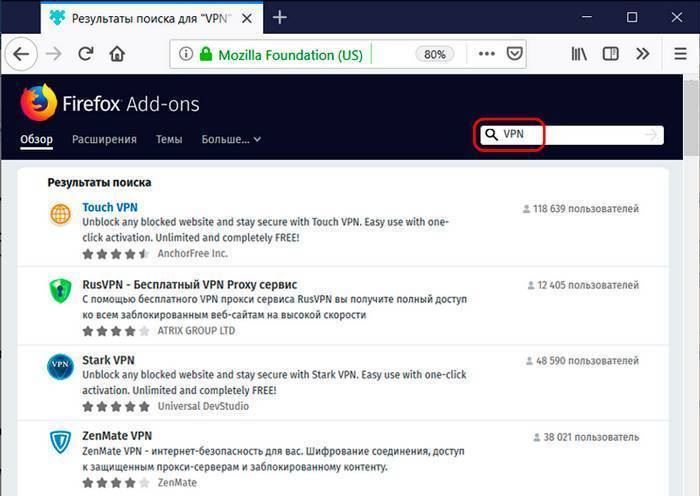Save page to Pocket icon
Image resolution: width=700 pixels, height=496 pixels.
[514, 54]
